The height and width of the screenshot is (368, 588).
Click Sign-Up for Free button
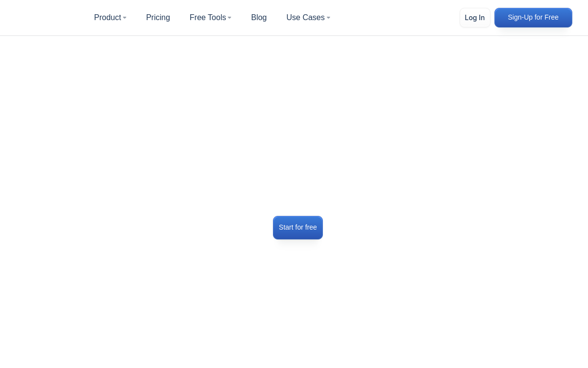pyautogui.click(x=533, y=18)
